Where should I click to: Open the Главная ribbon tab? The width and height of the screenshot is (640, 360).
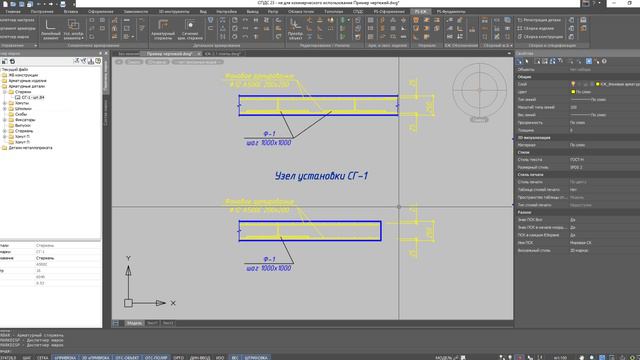click(12, 11)
